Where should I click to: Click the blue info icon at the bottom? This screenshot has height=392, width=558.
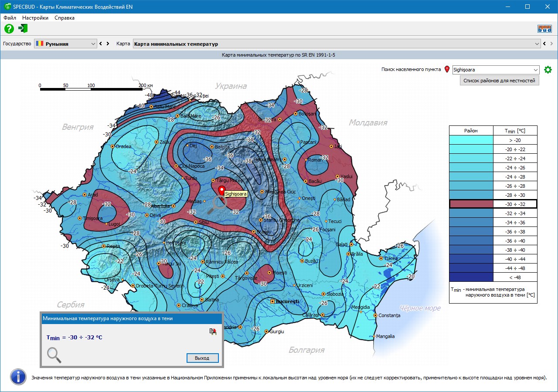pos(18,377)
